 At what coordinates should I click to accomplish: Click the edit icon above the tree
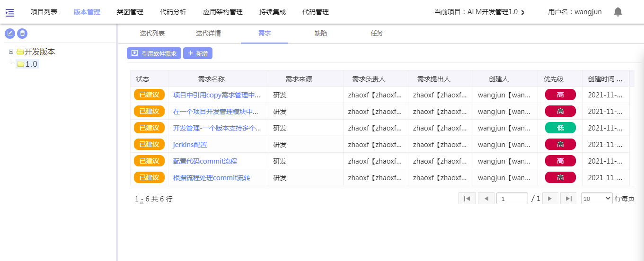pos(9,33)
